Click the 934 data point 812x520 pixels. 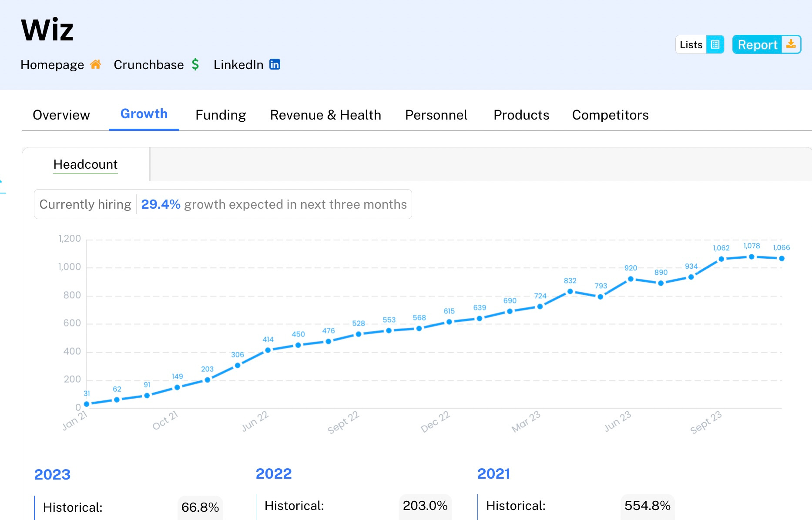point(691,277)
